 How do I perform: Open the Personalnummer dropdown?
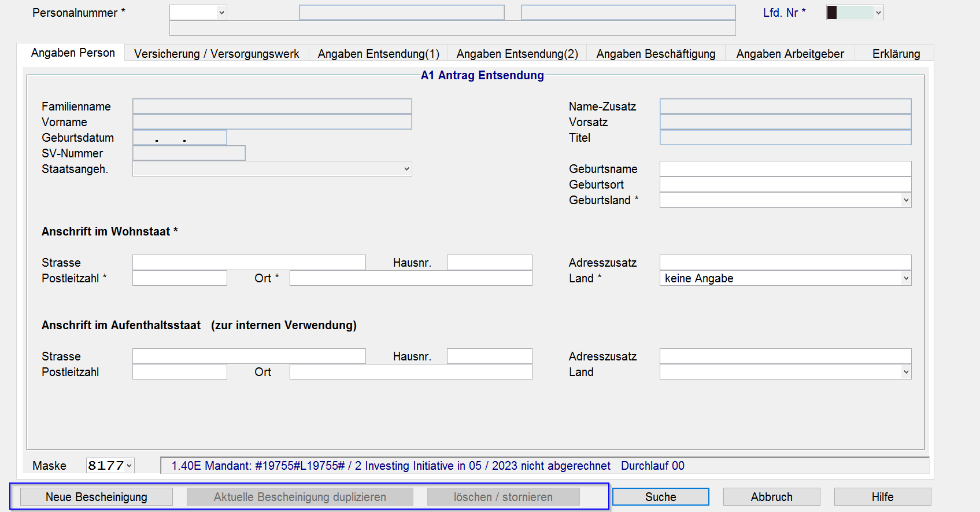click(x=221, y=13)
